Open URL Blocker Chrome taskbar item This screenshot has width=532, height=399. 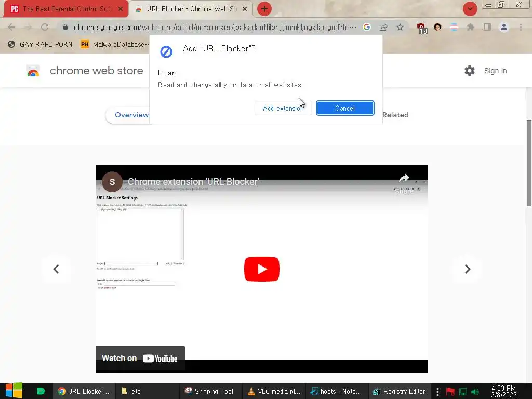pos(84,391)
